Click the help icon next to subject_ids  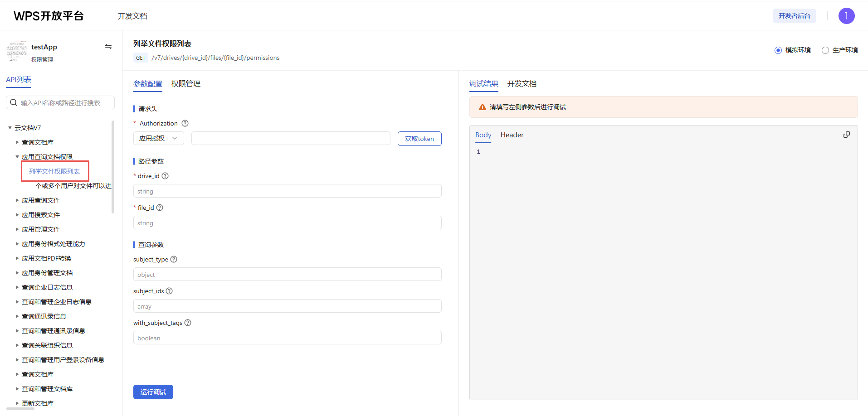[x=169, y=291]
